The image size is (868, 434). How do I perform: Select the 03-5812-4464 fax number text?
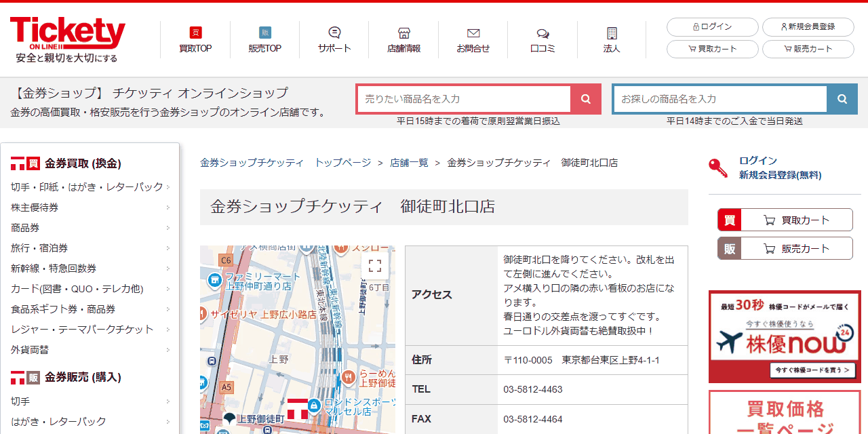click(533, 419)
